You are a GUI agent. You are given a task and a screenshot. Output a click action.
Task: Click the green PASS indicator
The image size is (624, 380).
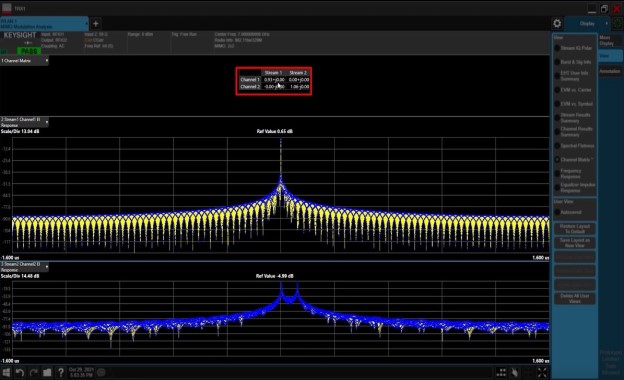point(29,51)
